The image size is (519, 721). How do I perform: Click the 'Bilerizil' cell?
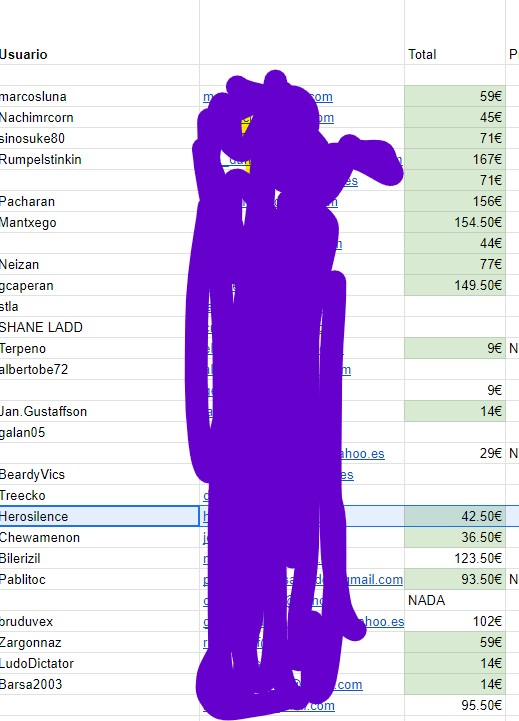(99, 558)
